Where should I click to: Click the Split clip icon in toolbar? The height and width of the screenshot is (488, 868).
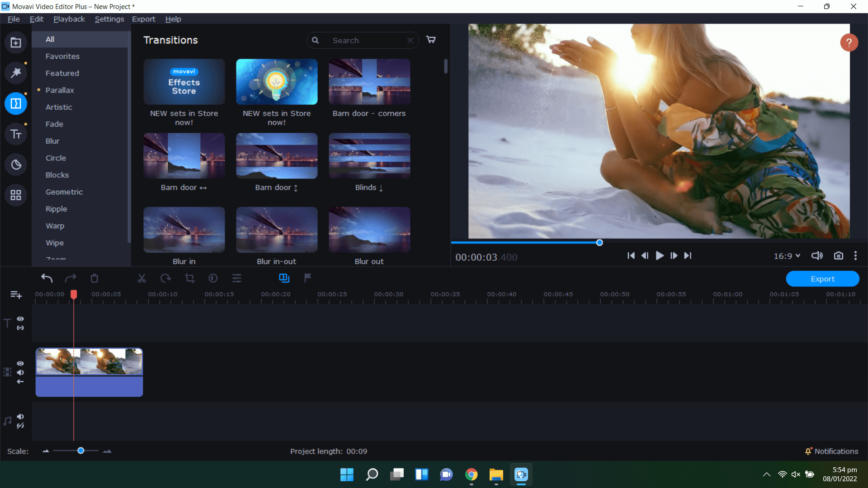(x=142, y=278)
